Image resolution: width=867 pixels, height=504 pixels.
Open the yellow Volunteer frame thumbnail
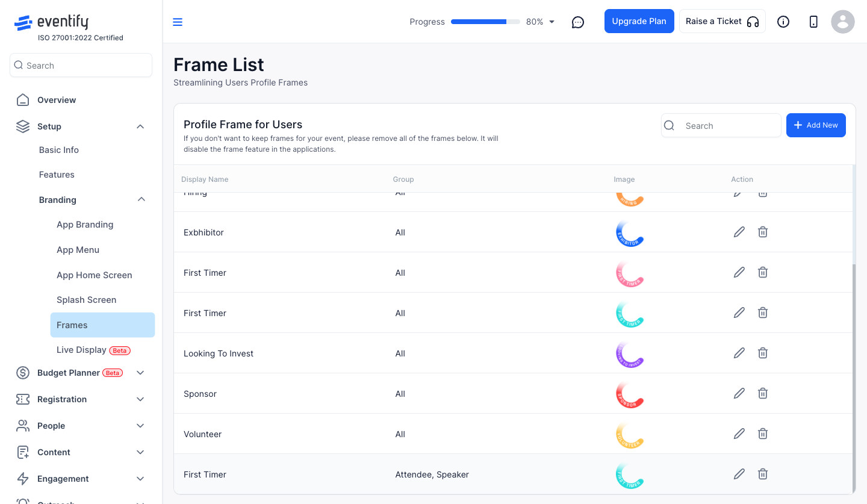point(630,434)
